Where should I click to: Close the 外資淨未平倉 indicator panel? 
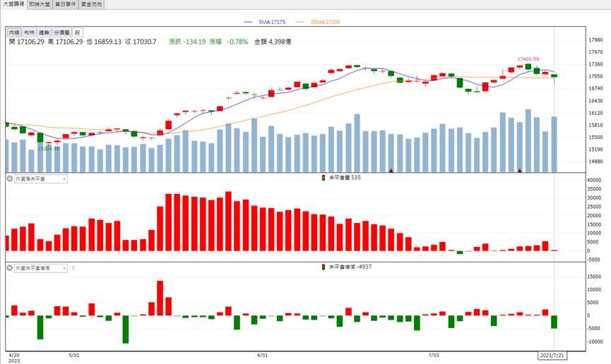pyautogui.click(x=10, y=178)
